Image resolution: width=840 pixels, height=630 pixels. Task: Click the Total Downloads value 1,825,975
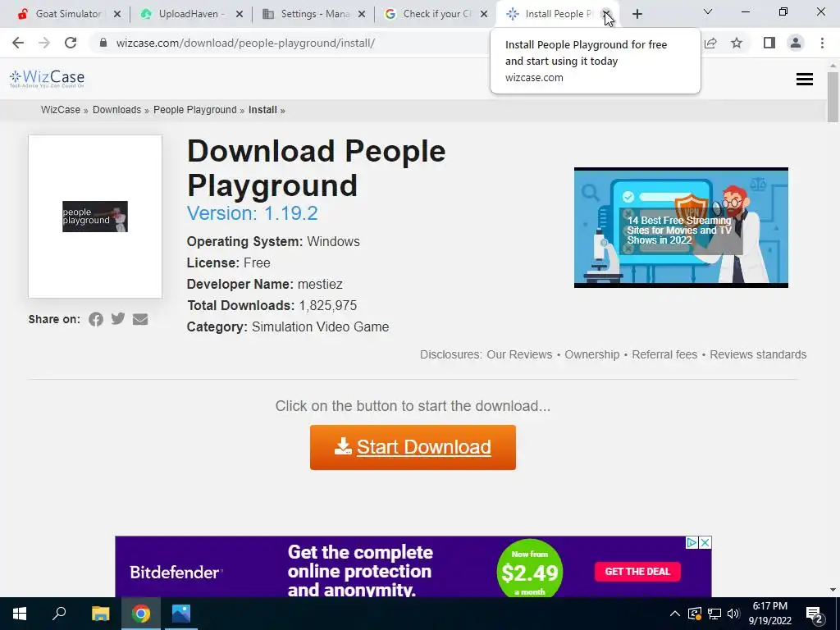(327, 305)
